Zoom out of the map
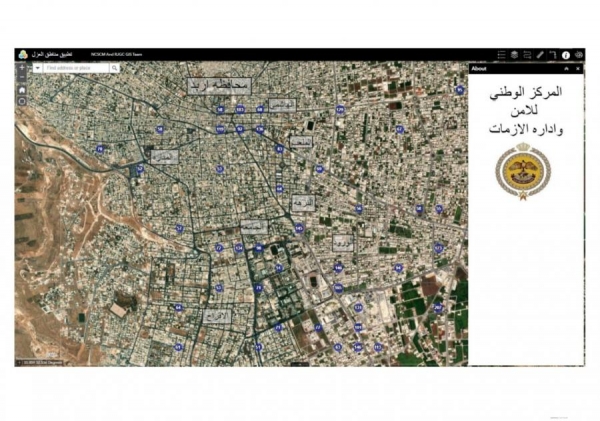 pyautogui.click(x=22, y=78)
